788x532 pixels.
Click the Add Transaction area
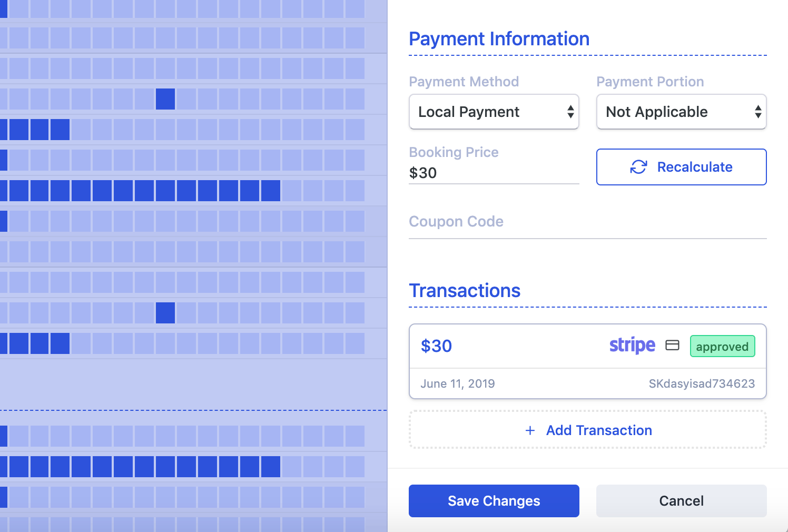(x=587, y=429)
